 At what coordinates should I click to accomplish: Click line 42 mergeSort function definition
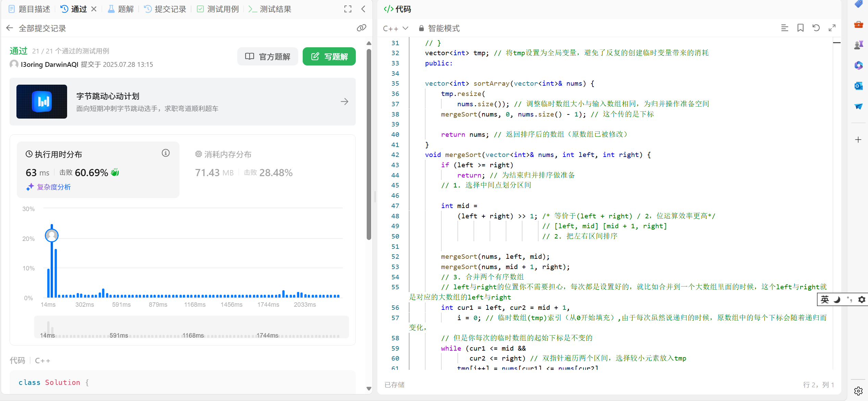click(x=538, y=155)
